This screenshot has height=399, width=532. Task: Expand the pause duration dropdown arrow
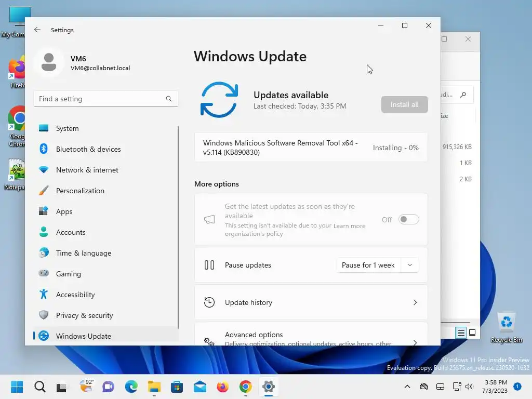(410, 265)
